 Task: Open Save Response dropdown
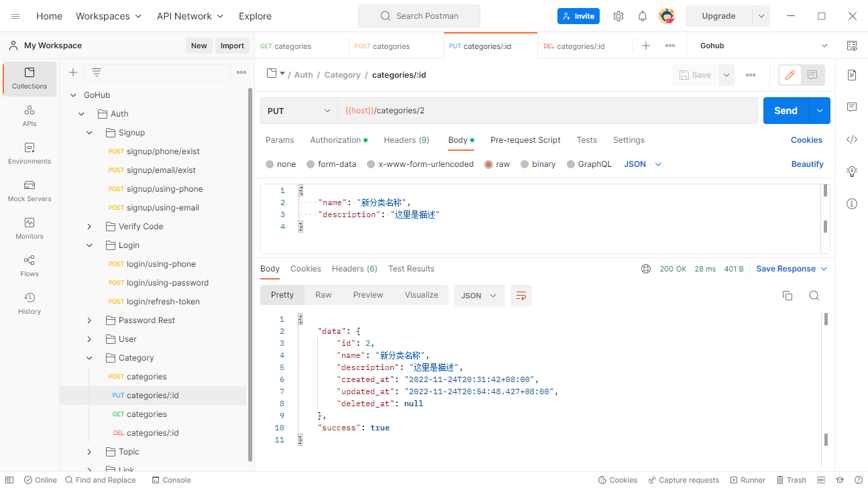pyautogui.click(x=792, y=269)
